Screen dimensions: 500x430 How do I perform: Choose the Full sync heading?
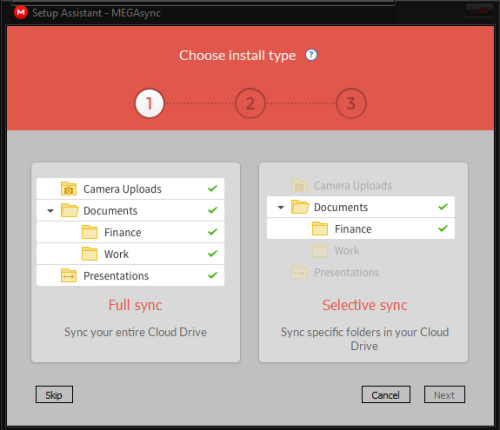(x=135, y=306)
